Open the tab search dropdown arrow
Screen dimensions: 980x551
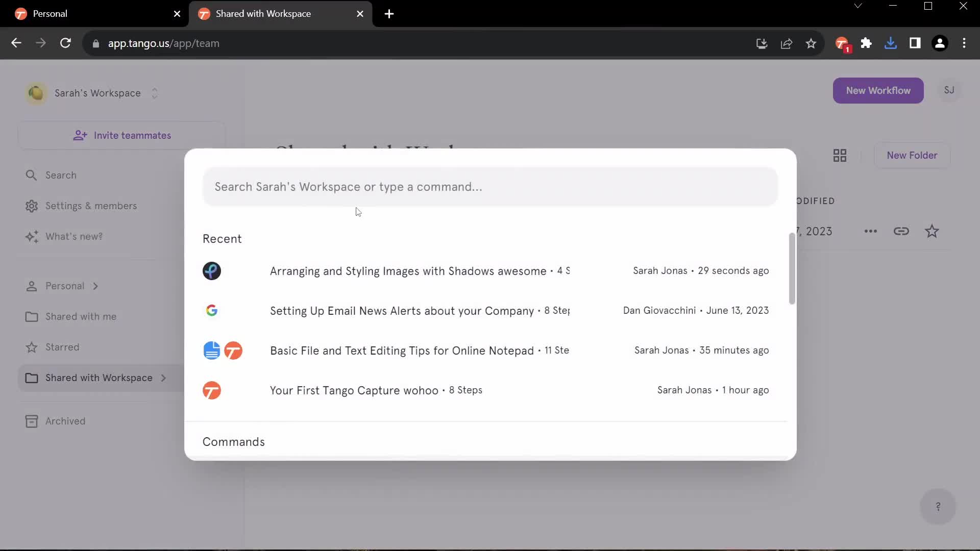pos(858,6)
